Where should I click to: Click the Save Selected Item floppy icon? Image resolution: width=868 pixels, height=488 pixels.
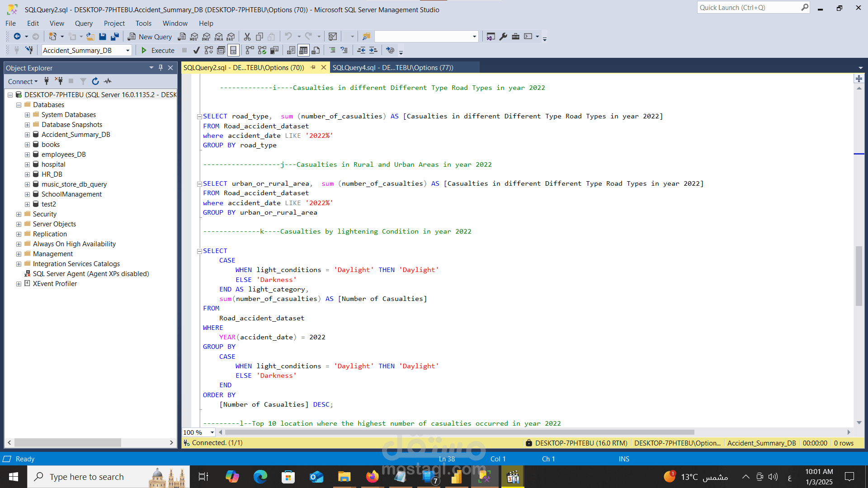tap(103, 37)
